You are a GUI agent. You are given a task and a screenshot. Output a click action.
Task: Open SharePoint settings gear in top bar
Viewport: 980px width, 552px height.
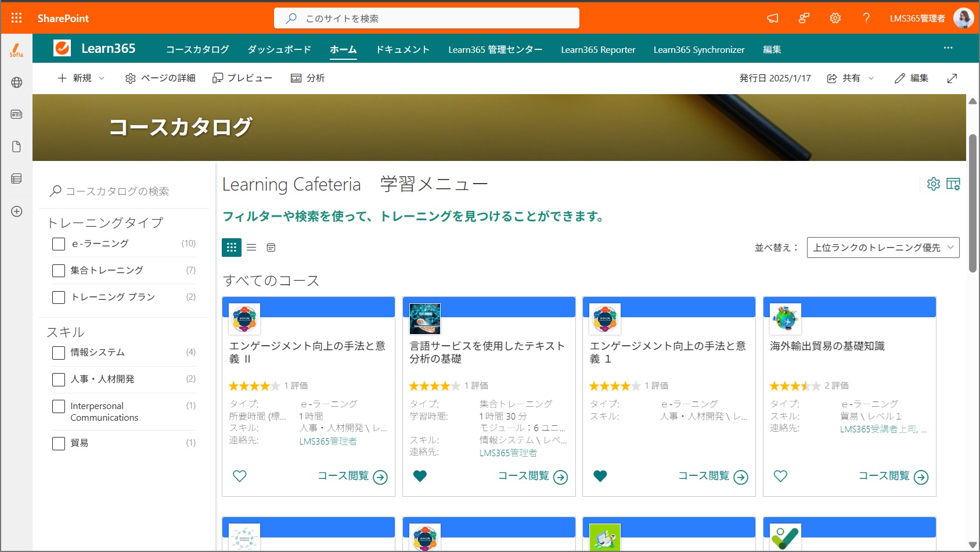coord(835,18)
